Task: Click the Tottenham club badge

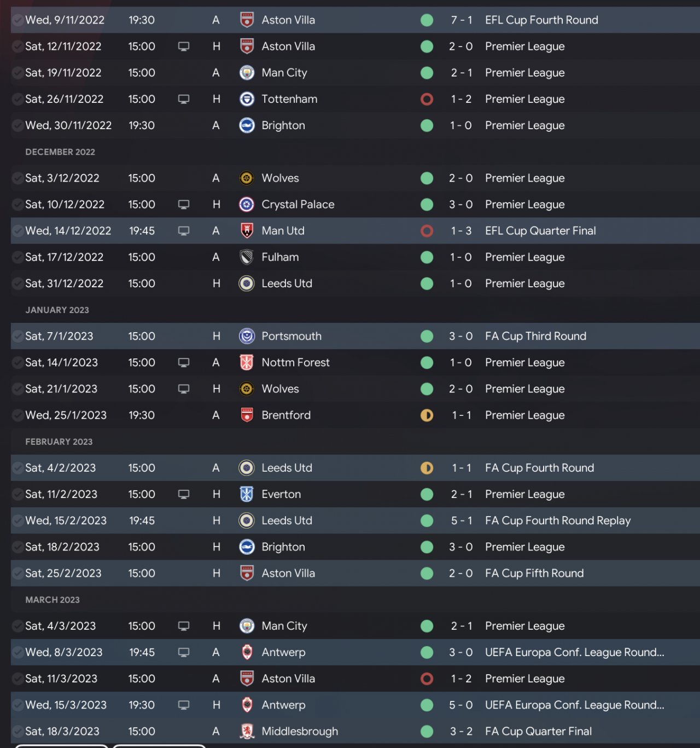Action: [247, 99]
